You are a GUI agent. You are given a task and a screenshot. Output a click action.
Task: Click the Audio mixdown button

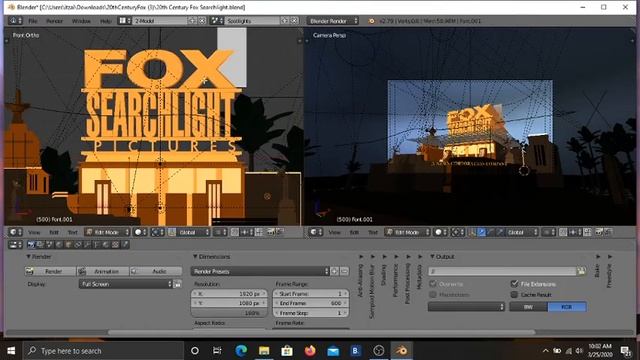point(156,271)
